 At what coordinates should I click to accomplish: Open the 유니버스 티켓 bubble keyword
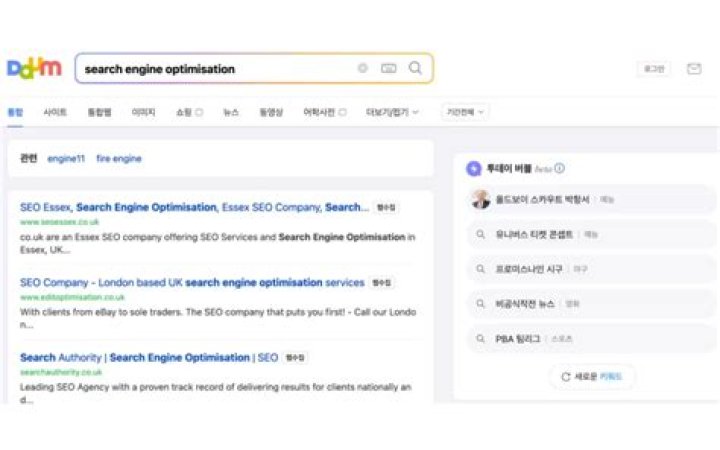coord(534,235)
